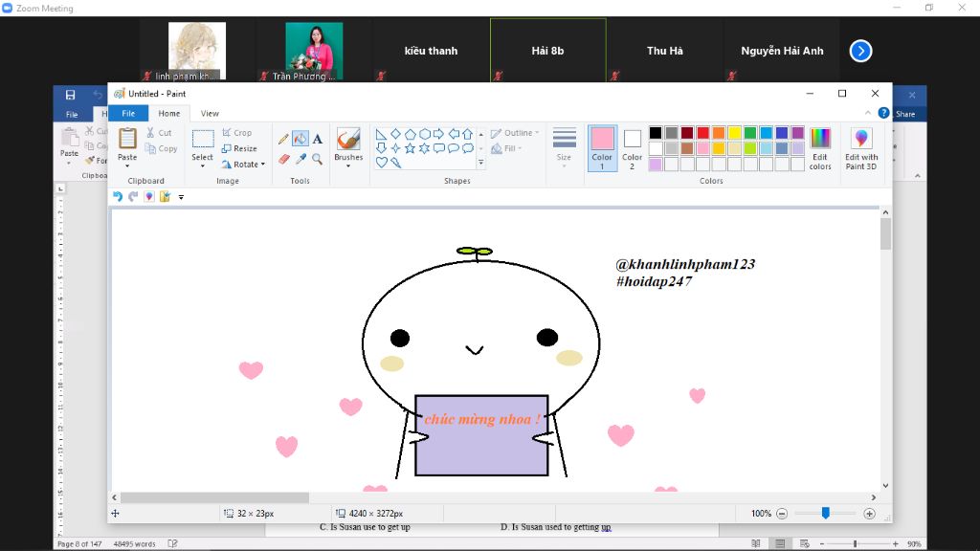The width and height of the screenshot is (980, 551).
Task: Select the Hải 8b participant tile
Action: 548,51
